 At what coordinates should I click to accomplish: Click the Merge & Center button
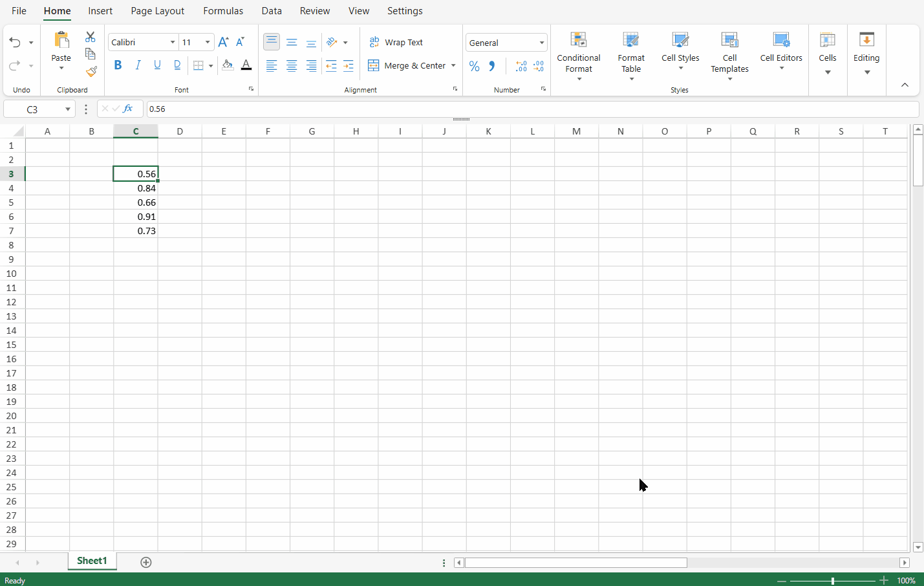point(407,65)
